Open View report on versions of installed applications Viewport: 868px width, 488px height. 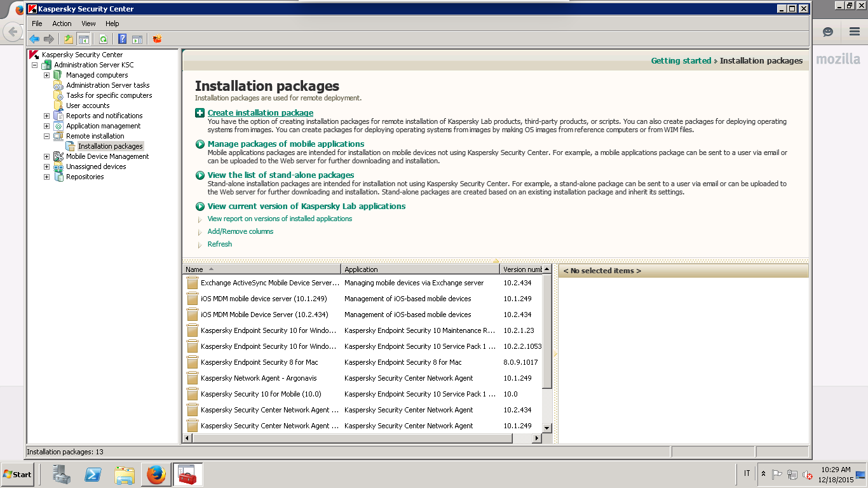[280, 219]
